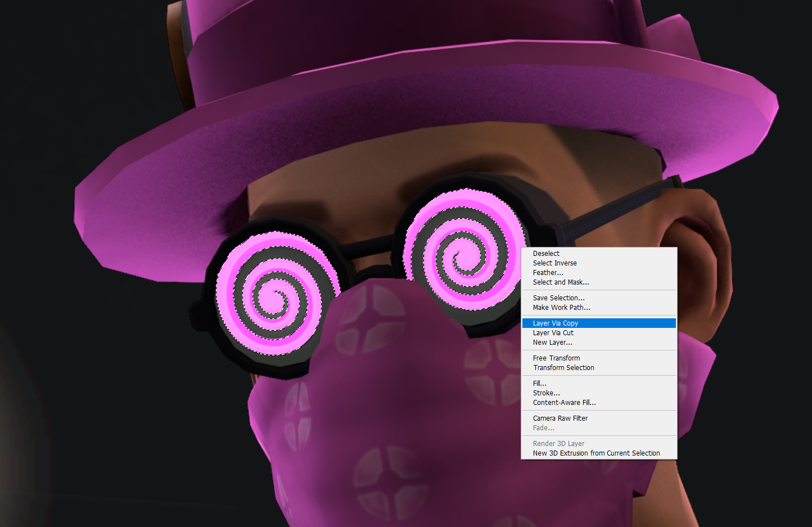812x527 pixels.
Task: Click Stroke... in the context menu
Action: (x=599, y=393)
